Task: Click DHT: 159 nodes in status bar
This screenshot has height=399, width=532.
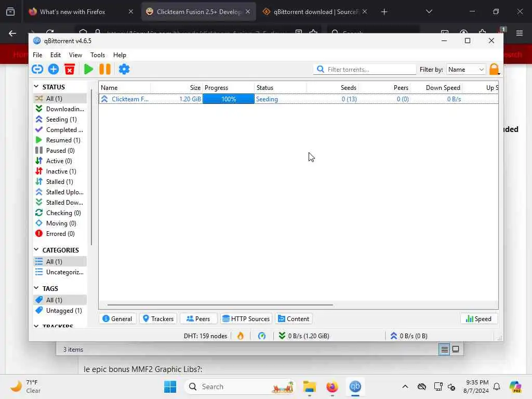Action: point(205,336)
